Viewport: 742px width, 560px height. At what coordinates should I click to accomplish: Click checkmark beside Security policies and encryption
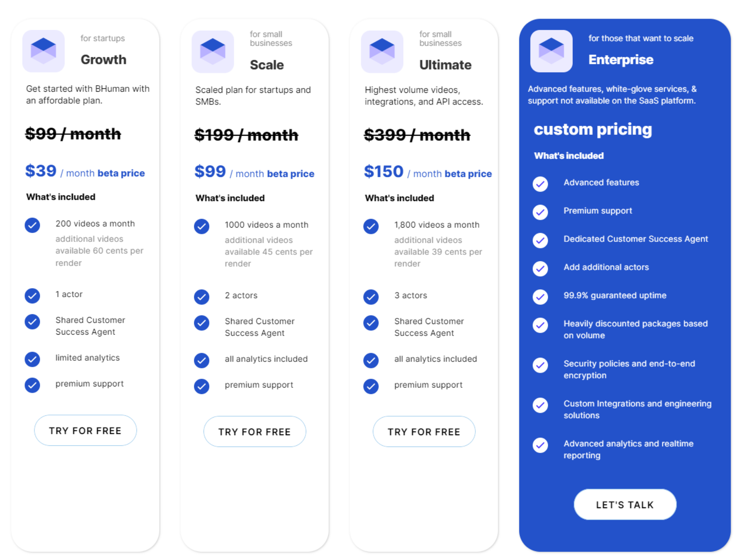coord(540,365)
